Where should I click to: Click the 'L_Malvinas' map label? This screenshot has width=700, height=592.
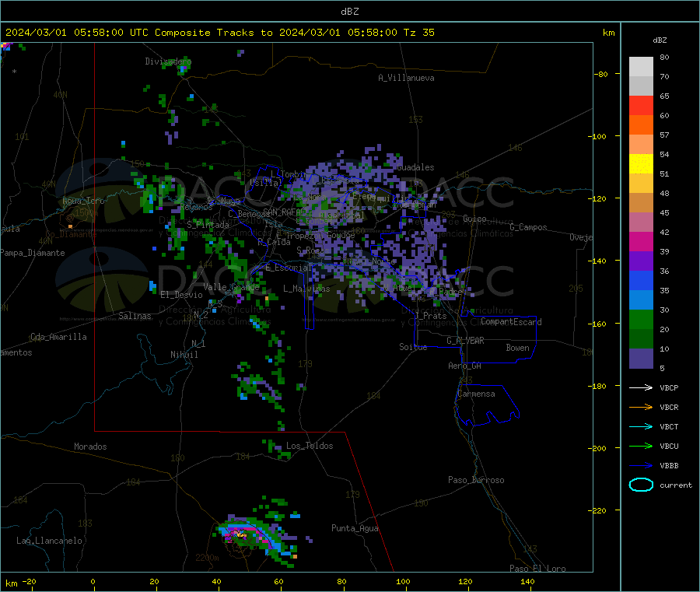pyautogui.click(x=306, y=289)
